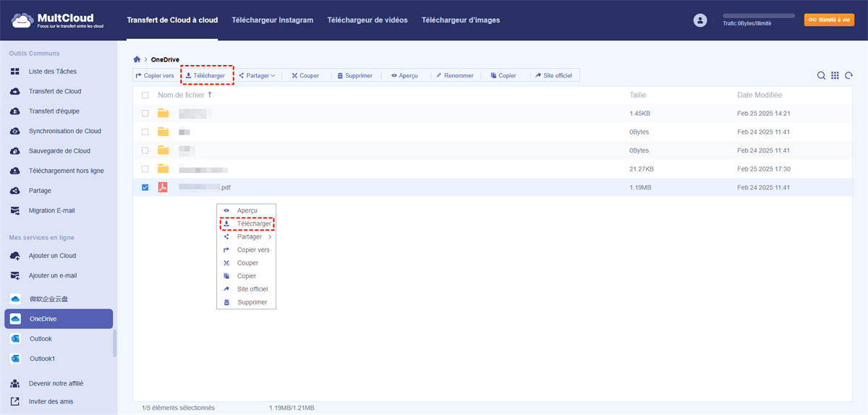This screenshot has height=415, width=868.
Task: Click the search magnifier icon
Action: (821, 75)
